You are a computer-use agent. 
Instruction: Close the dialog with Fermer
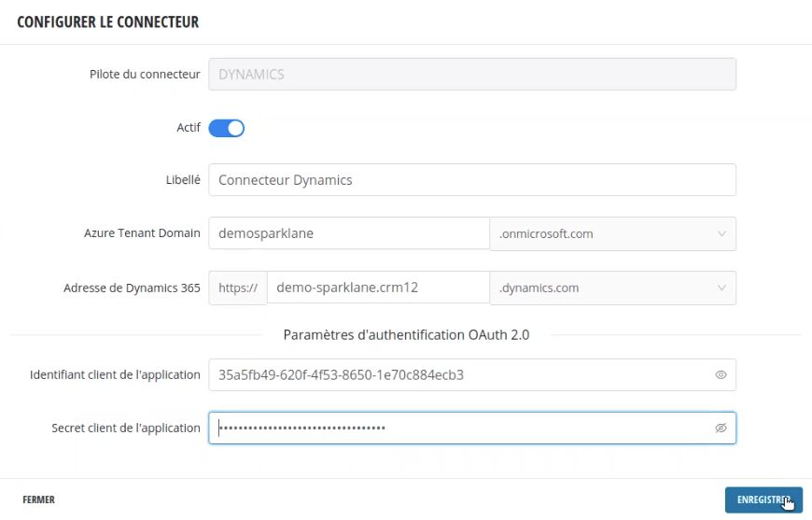click(39, 499)
